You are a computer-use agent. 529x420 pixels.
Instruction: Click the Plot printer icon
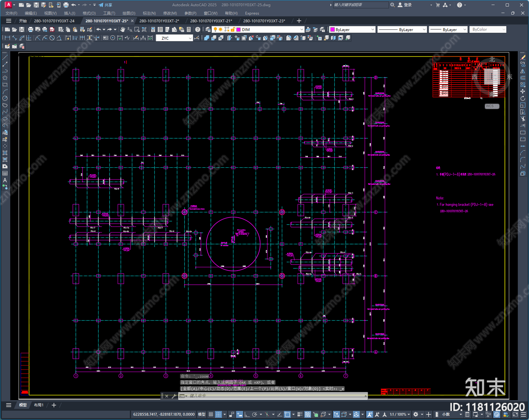pos(31,29)
